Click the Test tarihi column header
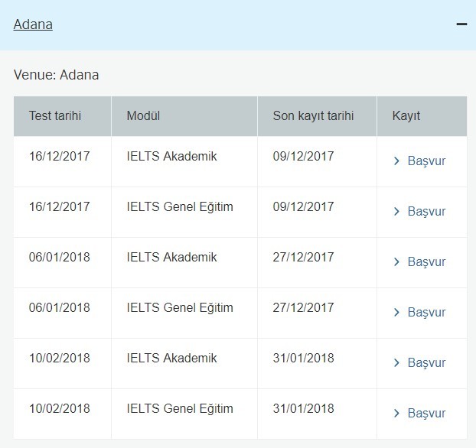This screenshot has width=476, height=448. pyautogui.click(x=55, y=116)
